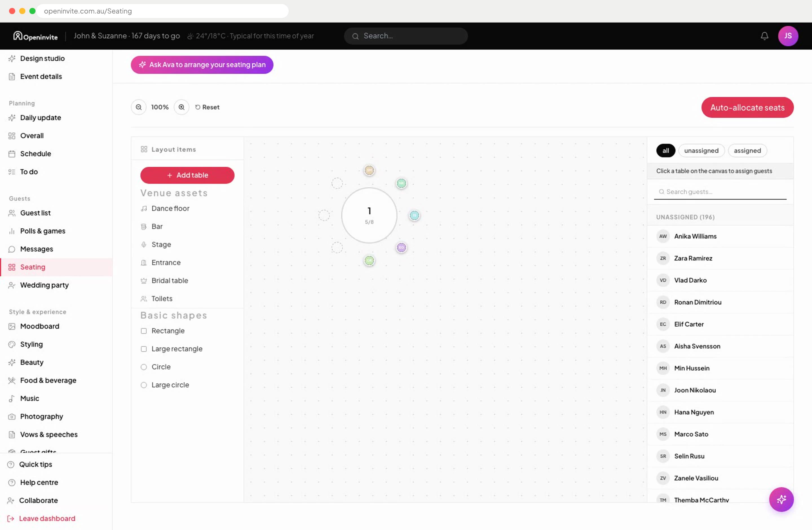
Task: Open the JS profile avatar menu
Action: coord(788,36)
